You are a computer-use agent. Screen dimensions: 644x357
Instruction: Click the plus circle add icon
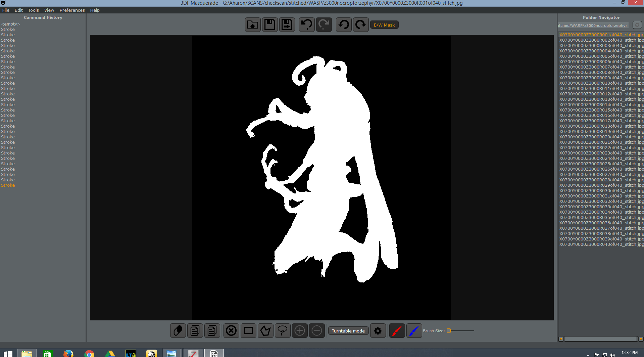click(300, 331)
